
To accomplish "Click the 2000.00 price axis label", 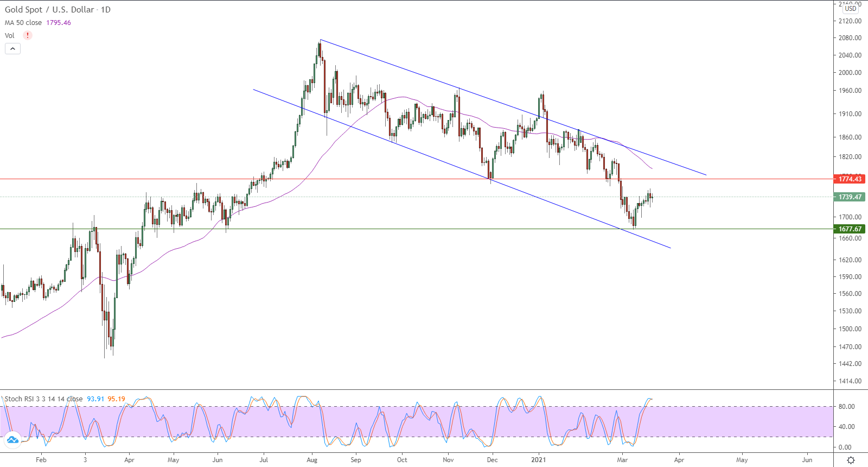I will tap(850, 73).
